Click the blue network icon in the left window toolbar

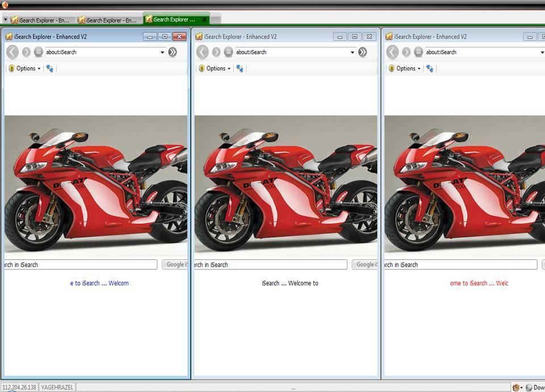click(50, 69)
